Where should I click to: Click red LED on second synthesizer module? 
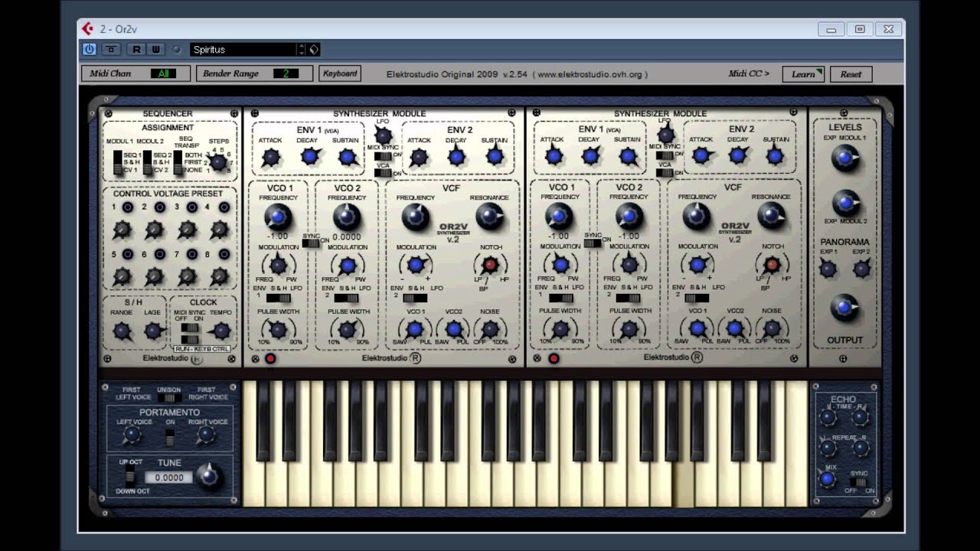pos(554,358)
